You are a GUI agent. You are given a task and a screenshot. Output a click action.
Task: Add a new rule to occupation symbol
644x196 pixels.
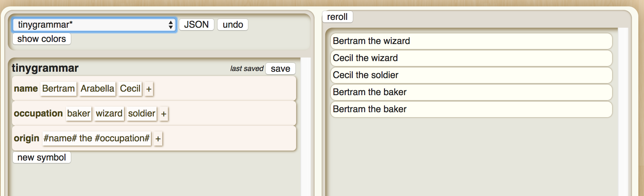[x=164, y=114]
